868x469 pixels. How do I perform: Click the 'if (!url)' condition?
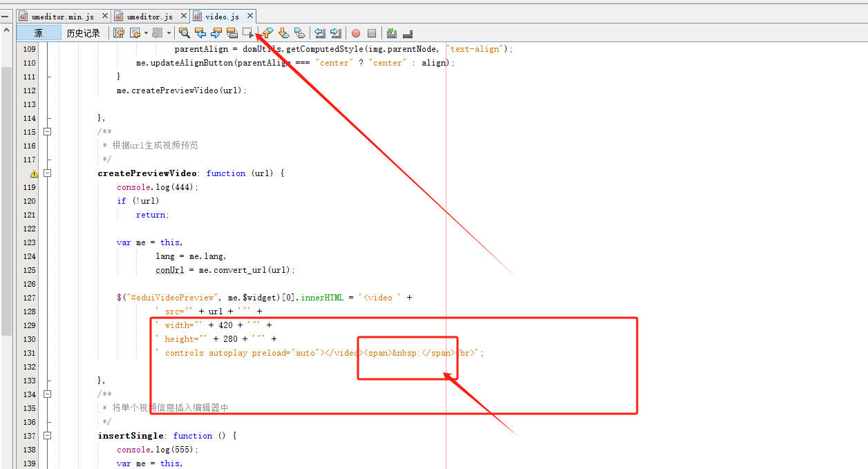[x=138, y=201]
